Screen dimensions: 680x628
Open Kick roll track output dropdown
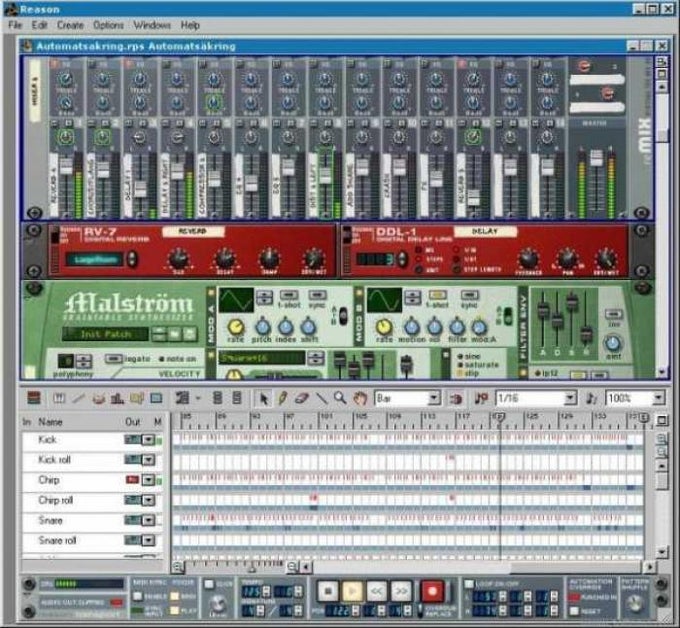pos(148,460)
